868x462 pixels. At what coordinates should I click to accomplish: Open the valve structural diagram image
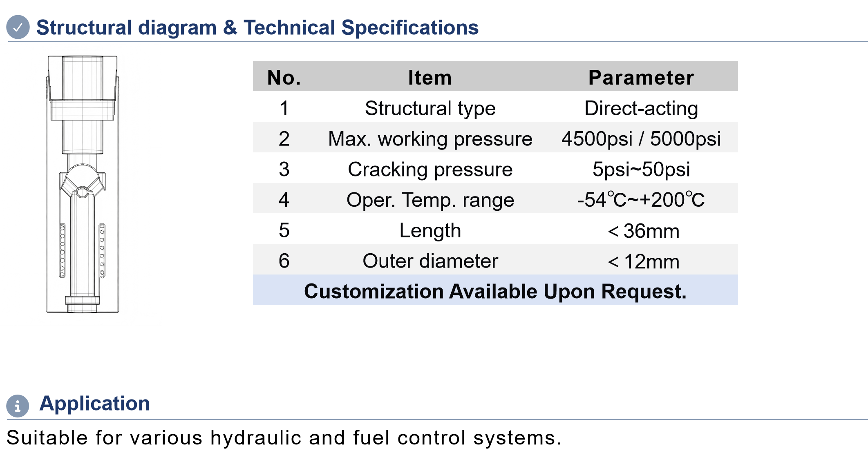(x=83, y=184)
